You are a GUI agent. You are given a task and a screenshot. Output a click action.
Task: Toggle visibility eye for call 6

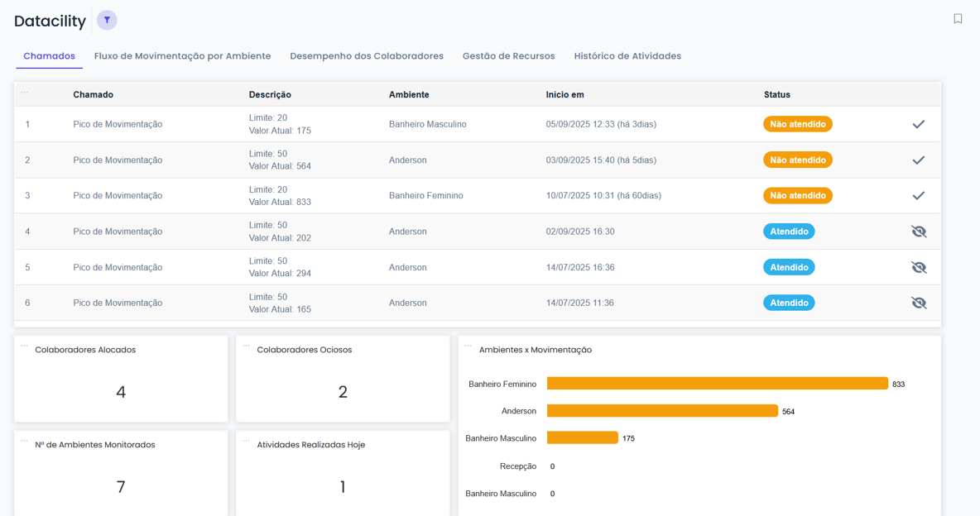pos(919,303)
